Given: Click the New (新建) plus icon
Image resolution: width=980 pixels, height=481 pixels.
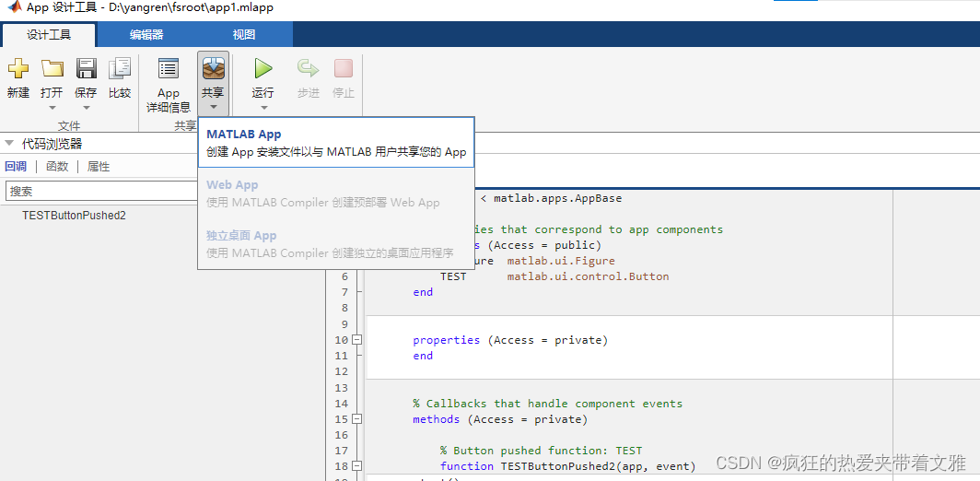Looking at the screenshot, I should (18, 69).
